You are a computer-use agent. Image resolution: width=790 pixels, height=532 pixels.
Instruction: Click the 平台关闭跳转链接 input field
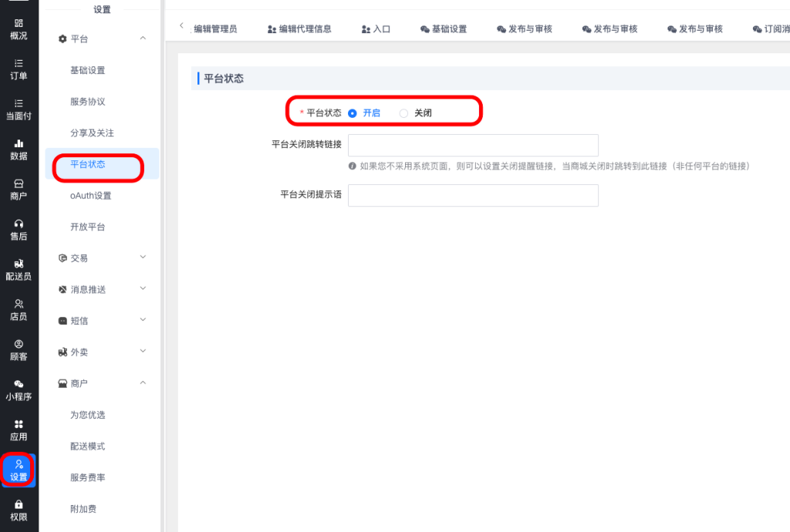pyautogui.click(x=473, y=145)
